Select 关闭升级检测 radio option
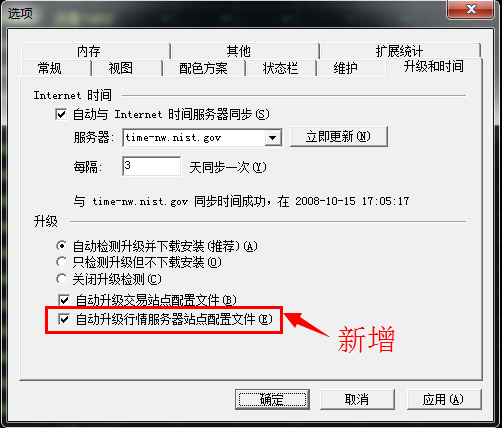Image resolution: width=502 pixels, height=428 pixels. (61, 279)
